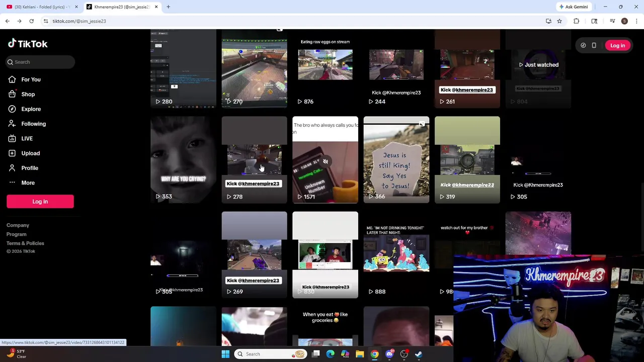Open the Following feed

[x=33, y=124]
